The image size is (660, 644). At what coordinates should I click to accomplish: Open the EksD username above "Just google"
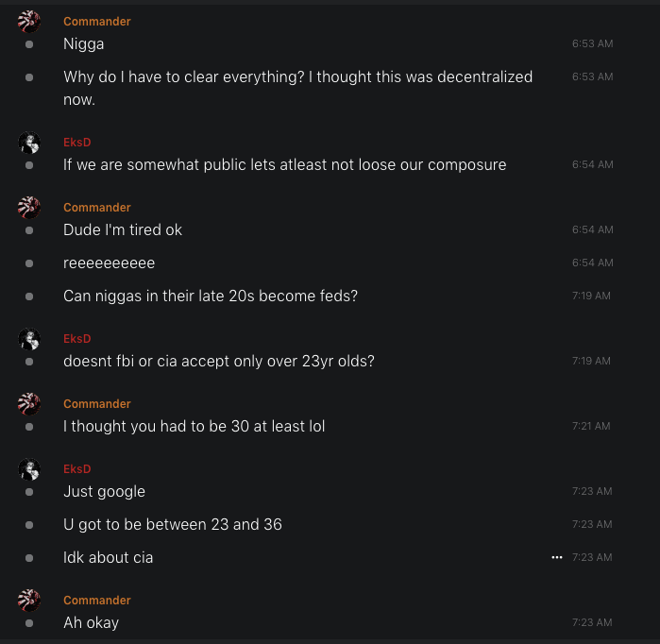76,469
